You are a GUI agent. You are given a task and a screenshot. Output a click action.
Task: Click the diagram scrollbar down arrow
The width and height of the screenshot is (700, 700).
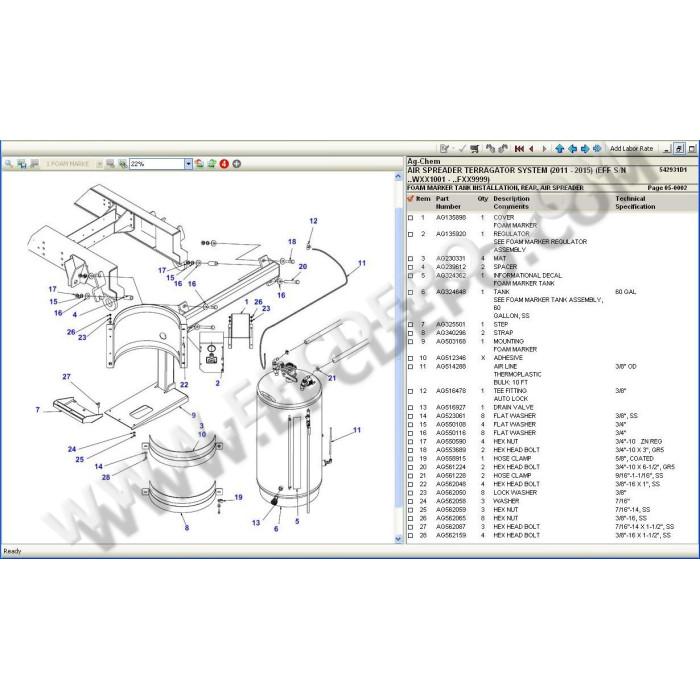(x=398, y=539)
